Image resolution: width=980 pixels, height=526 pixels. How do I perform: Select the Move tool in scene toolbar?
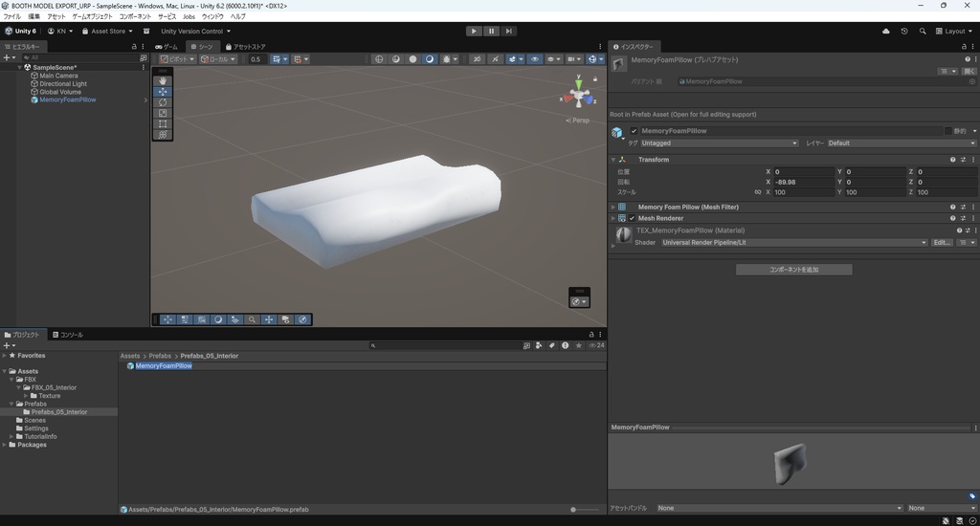[163, 91]
